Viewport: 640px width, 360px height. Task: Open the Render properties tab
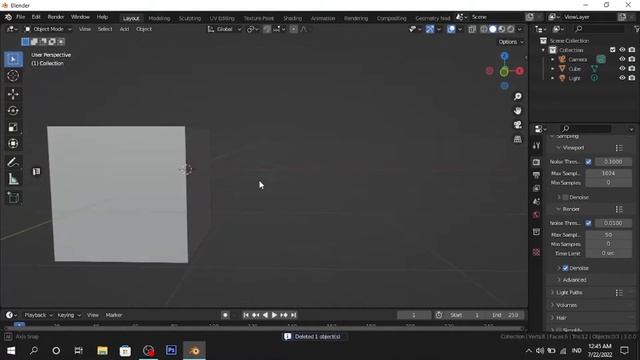point(536,162)
